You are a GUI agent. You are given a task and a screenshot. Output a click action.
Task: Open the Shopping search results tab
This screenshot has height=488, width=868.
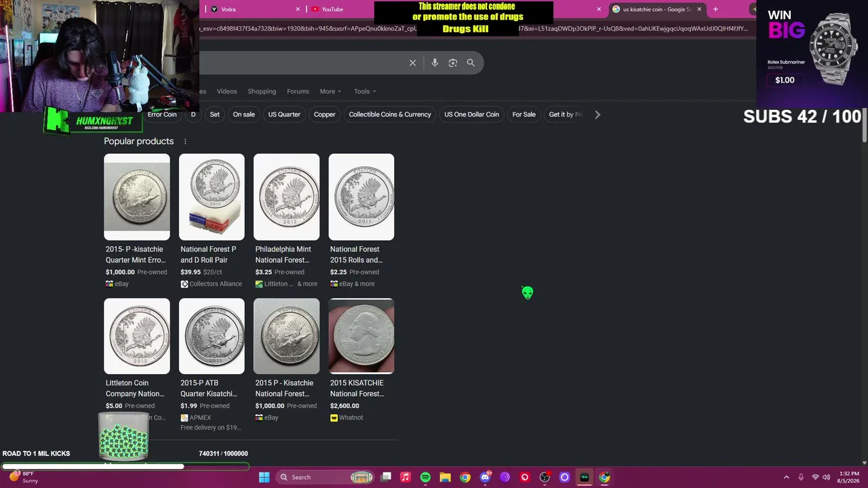262,91
